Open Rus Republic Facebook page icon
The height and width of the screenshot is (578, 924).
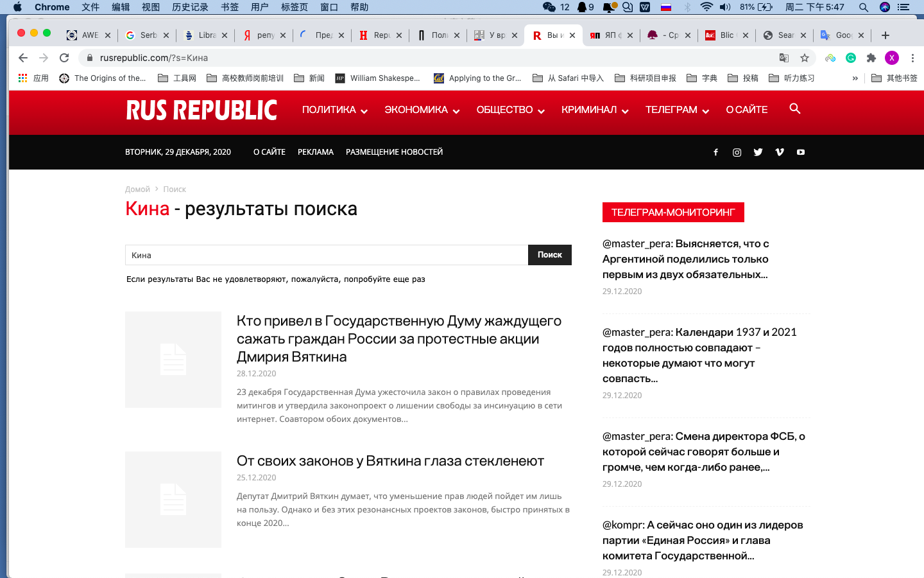(x=715, y=152)
